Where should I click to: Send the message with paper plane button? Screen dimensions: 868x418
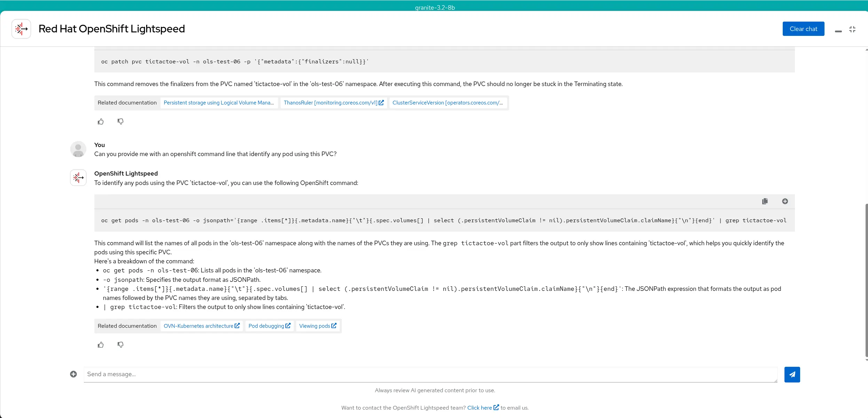(x=792, y=374)
